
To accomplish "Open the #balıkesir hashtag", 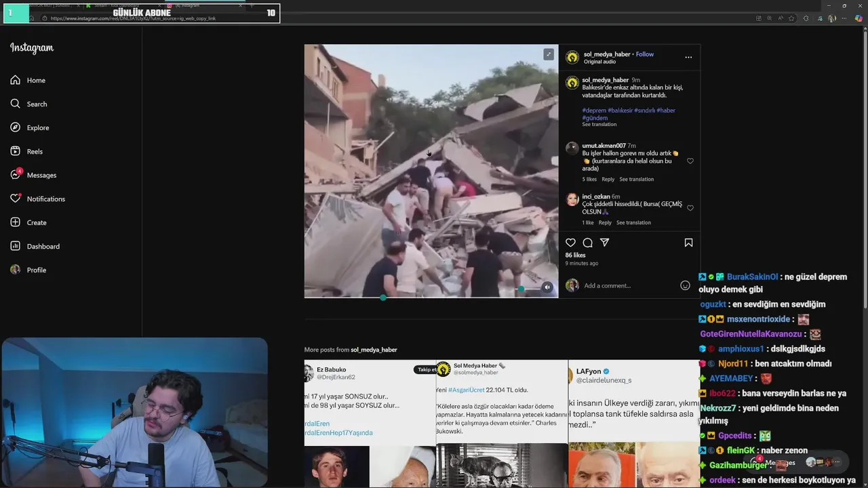I will (620, 110).
